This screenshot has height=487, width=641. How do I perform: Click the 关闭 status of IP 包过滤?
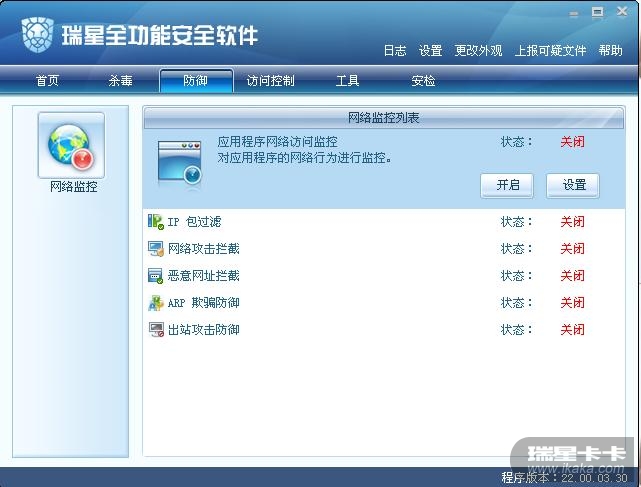pos(572,222)
